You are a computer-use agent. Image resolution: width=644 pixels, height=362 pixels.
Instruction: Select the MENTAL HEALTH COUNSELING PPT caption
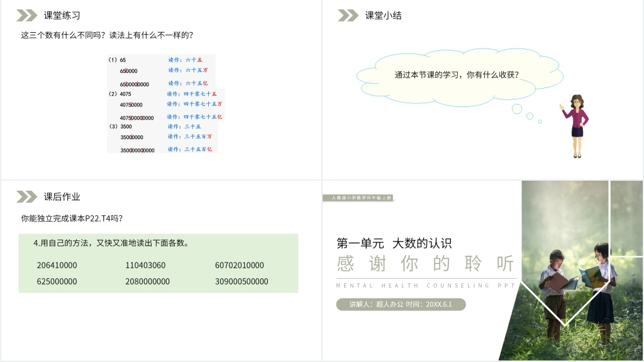(426, 286)
